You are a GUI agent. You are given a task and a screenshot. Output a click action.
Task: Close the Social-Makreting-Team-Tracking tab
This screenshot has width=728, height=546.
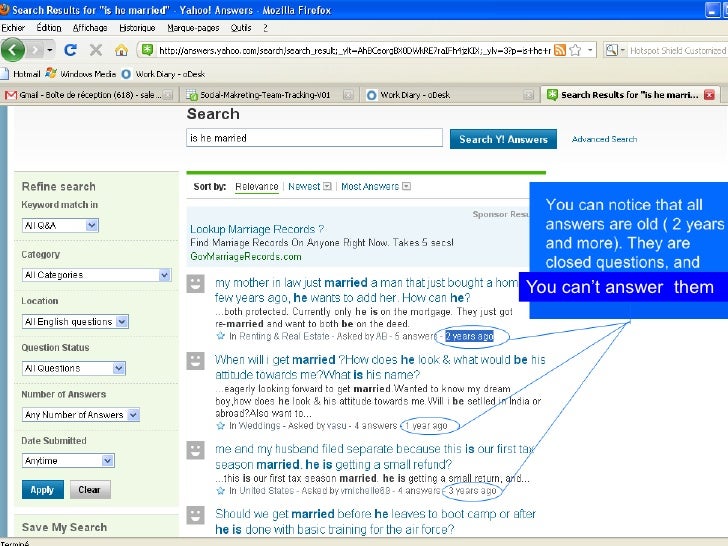348,95
